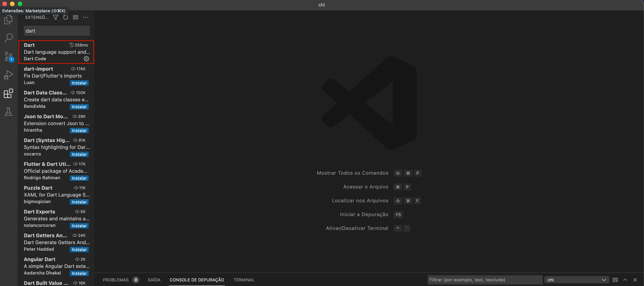The height and width of the screenshot is (286, 644).
Task: Clear the debug console output
Action: pyautogui.click(x=615, y=280)
